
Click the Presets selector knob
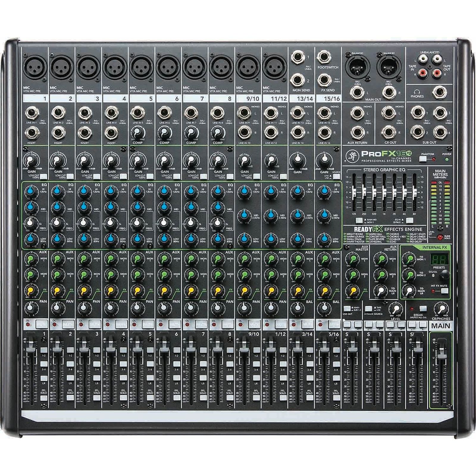click(x=444, y=276)
